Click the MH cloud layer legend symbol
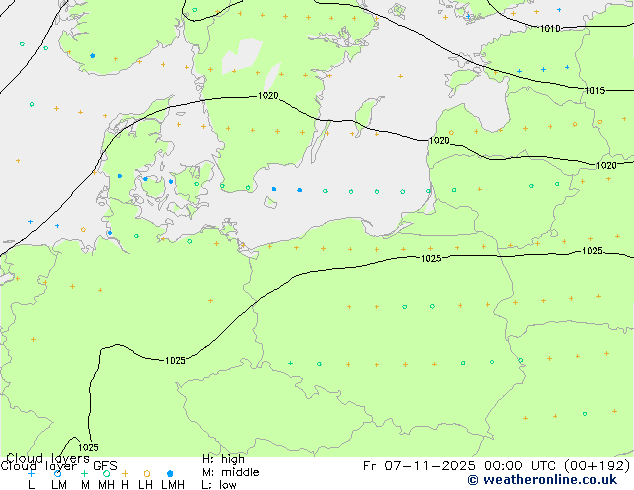 point(106,473)
